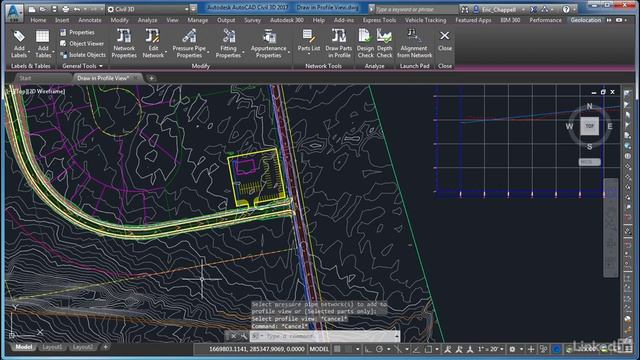Click the New drawing icon in quick access toolbar

(32, 9)
